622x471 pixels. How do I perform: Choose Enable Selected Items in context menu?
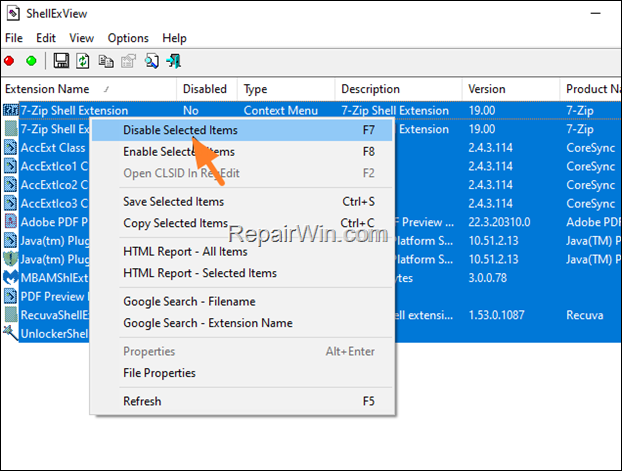(x=242, y=152)
